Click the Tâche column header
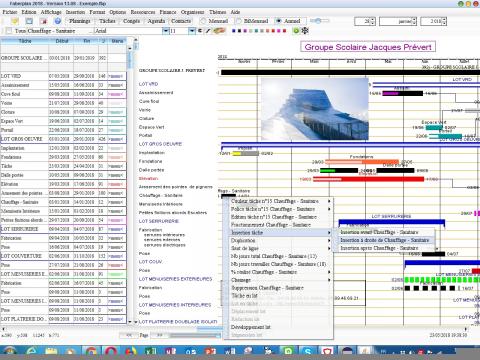Screen dimensions: 480x360 (25, 41)
